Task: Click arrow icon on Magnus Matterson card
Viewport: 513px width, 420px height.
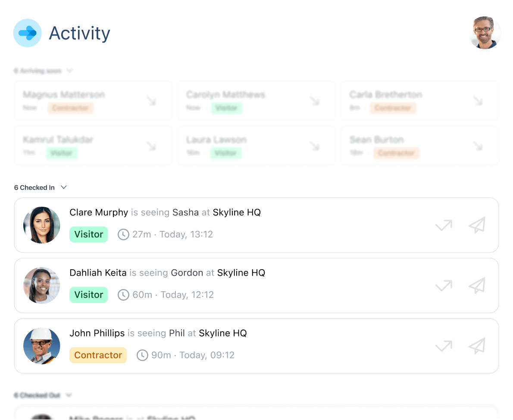Action: 151,101
